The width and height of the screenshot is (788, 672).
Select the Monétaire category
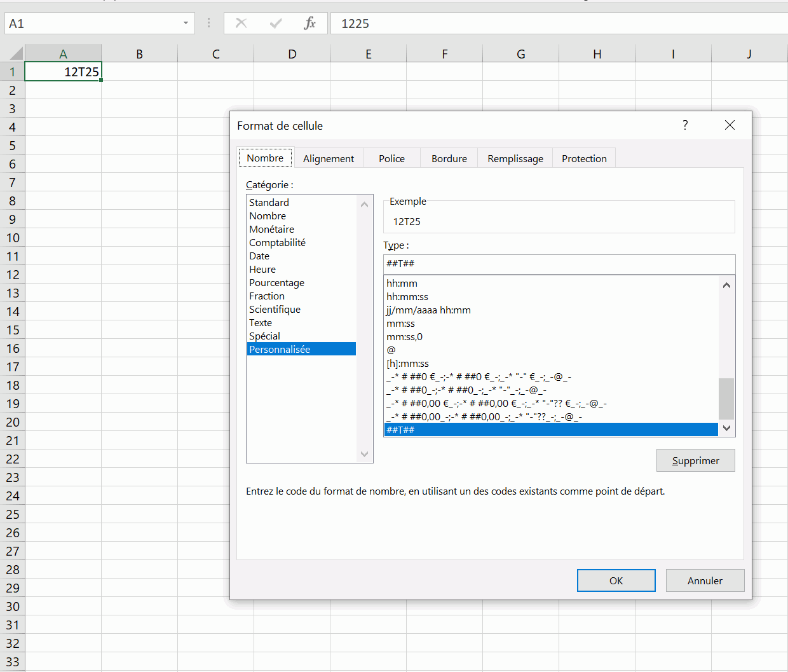pyautogui.click(x=271, y=229)
